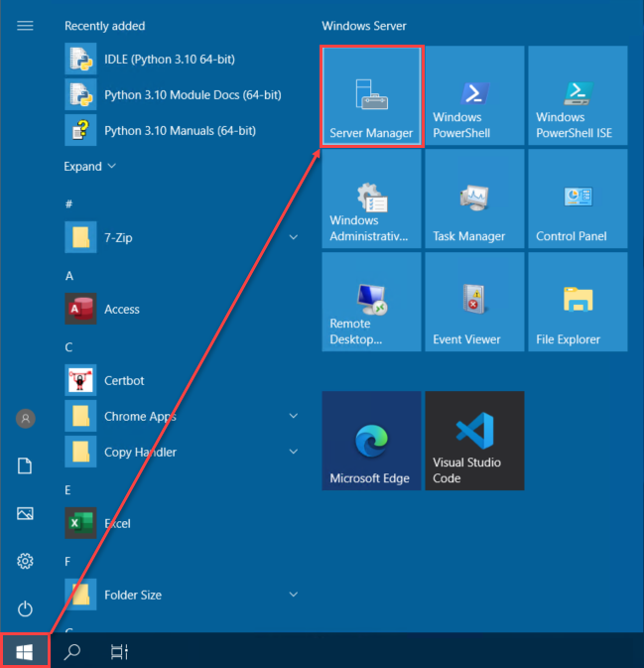Launch Task Manager tile

pyautogui.click(x=474, y=199)
